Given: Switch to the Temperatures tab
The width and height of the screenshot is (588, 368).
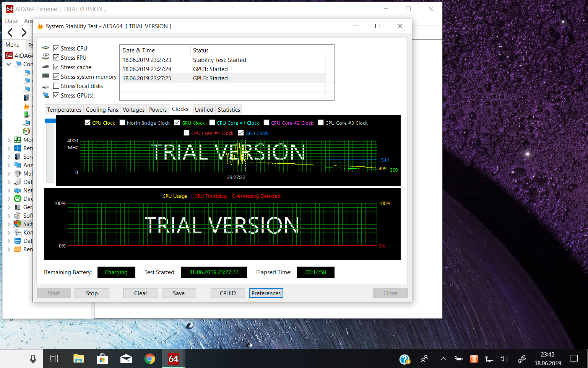Looking at the screenshot, I should (64, 109).
